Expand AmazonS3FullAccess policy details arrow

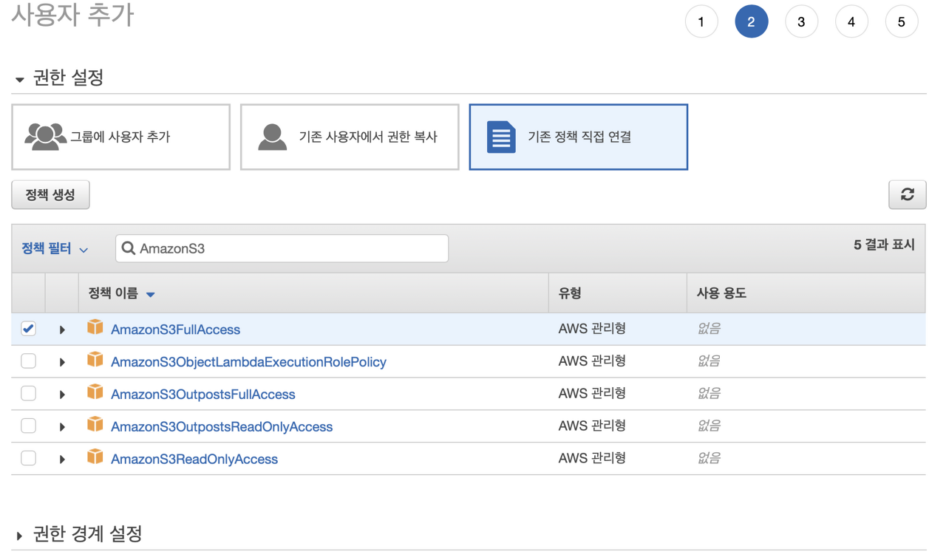tap(62, 329)
